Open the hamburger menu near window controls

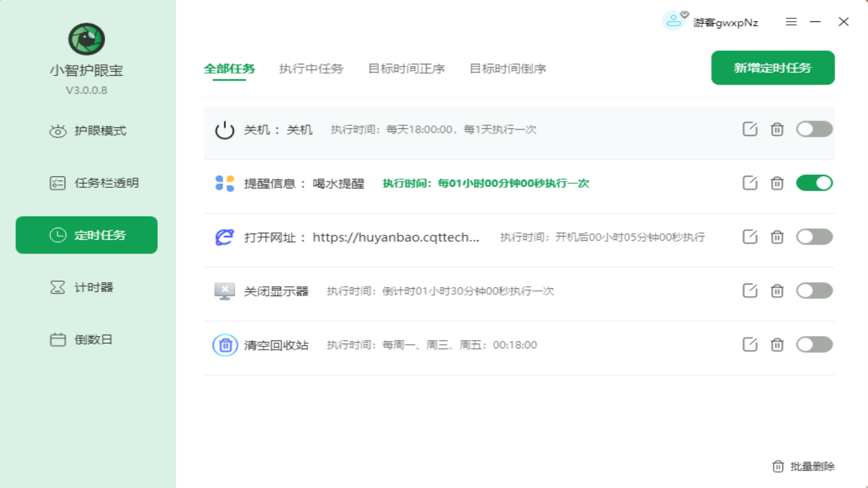click(791, 21)
